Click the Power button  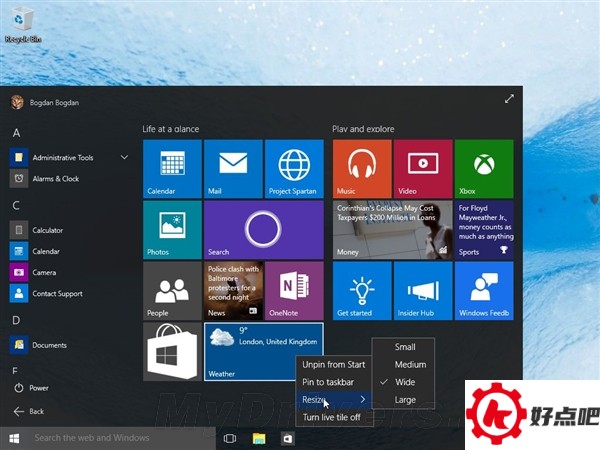click(31, 388)
